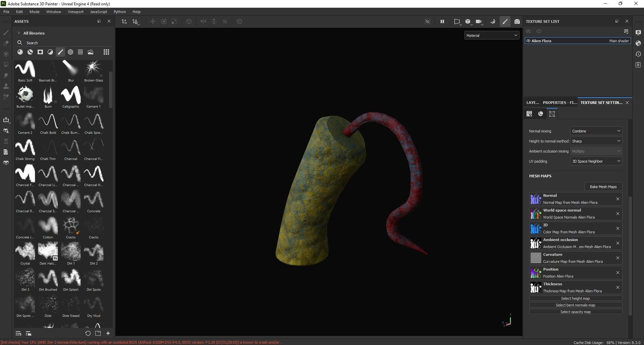
Task: Filter assets by Textures grid icon
Action: pyautogui.click(x=81, y=52)
